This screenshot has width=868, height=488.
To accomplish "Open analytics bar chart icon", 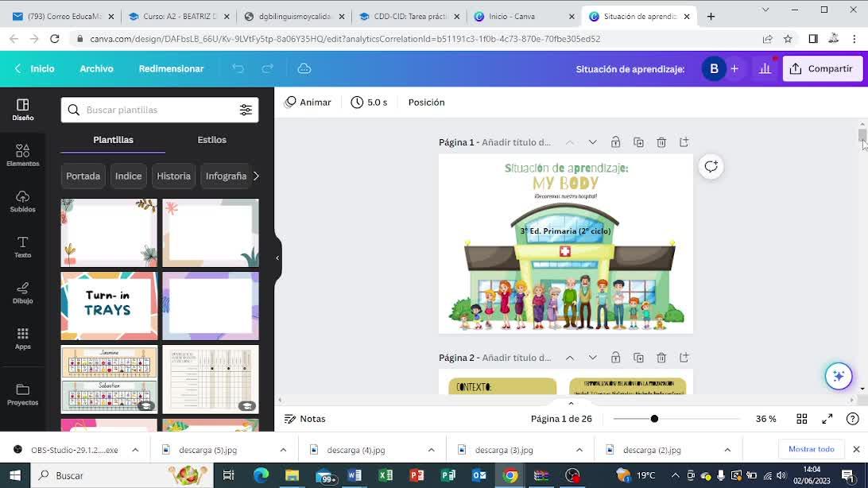I will coord(765,68).
